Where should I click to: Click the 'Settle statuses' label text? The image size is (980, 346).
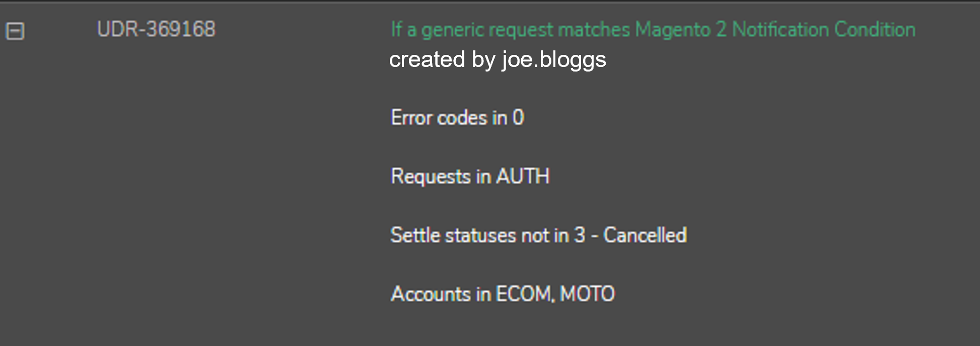pyautogui.click(x=453, y=235)
